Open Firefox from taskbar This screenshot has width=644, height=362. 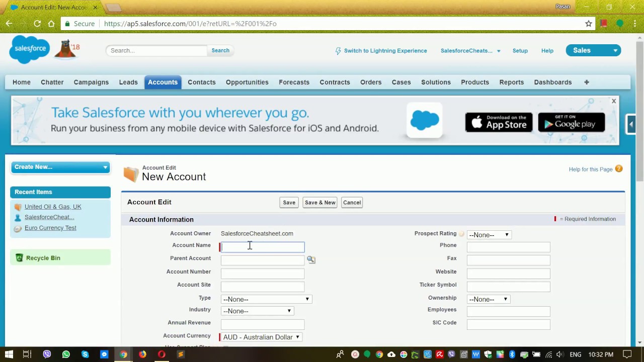(142, 354)
